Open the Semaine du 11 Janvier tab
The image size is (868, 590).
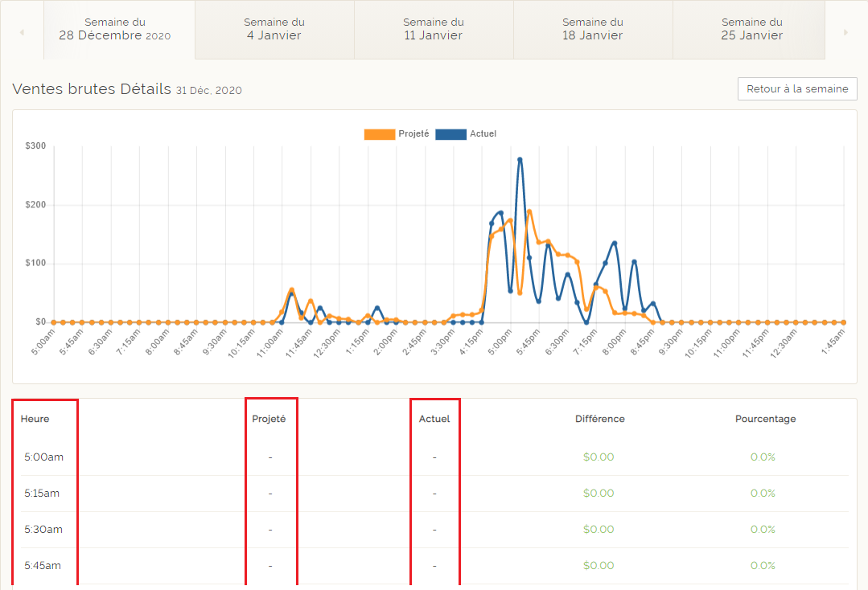pos(434,29)
